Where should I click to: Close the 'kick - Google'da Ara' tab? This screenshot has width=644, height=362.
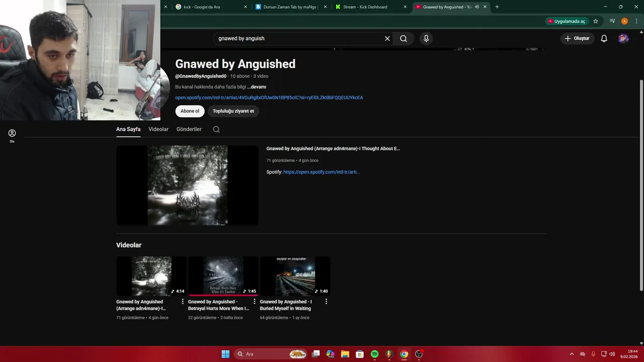pos(246,7)
